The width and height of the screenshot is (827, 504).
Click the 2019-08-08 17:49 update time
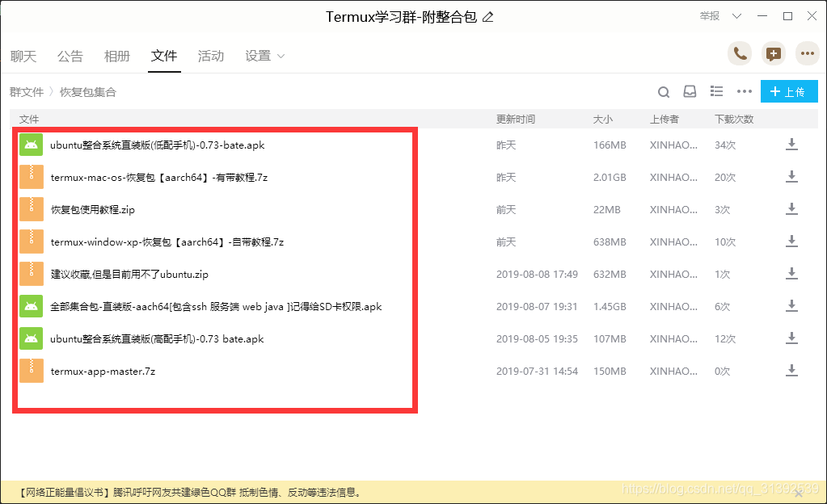point(537,274)
